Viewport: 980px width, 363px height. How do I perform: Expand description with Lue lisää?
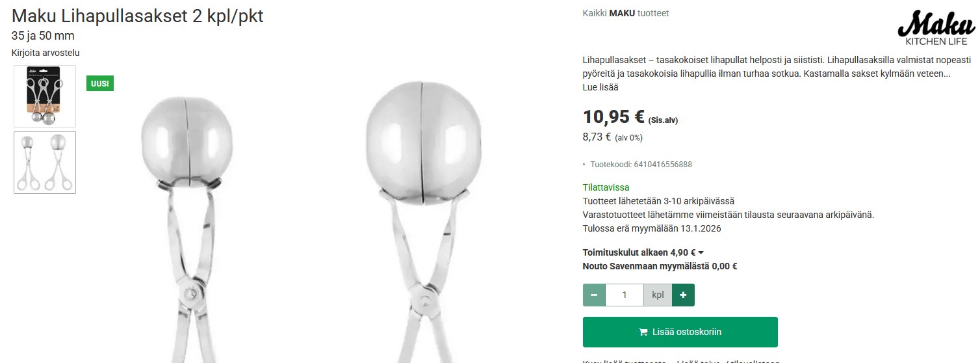click(600, 87)
